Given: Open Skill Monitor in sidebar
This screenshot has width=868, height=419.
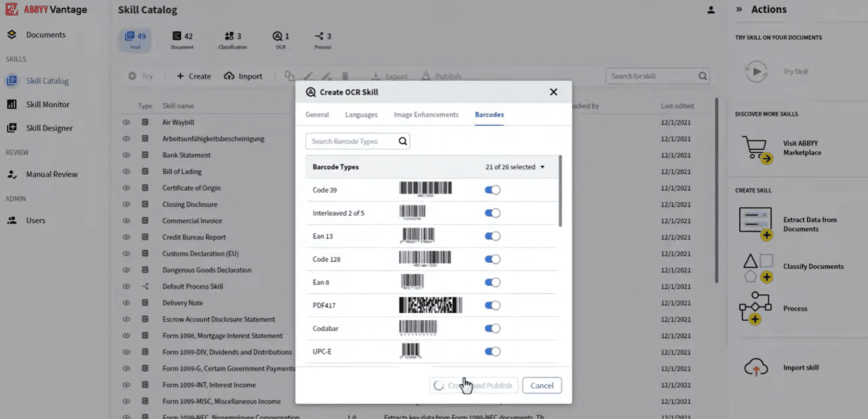Looking at the screenshot, I should click(38, 104).
